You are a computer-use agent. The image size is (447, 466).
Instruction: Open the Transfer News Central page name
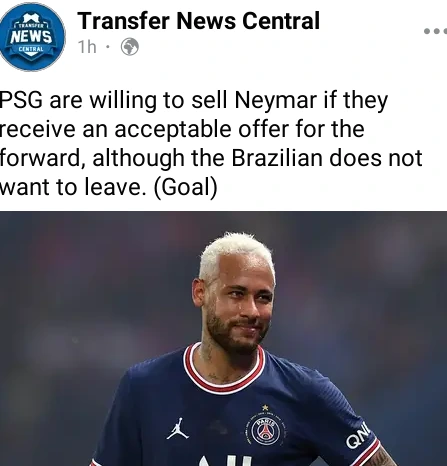point(199,21)
